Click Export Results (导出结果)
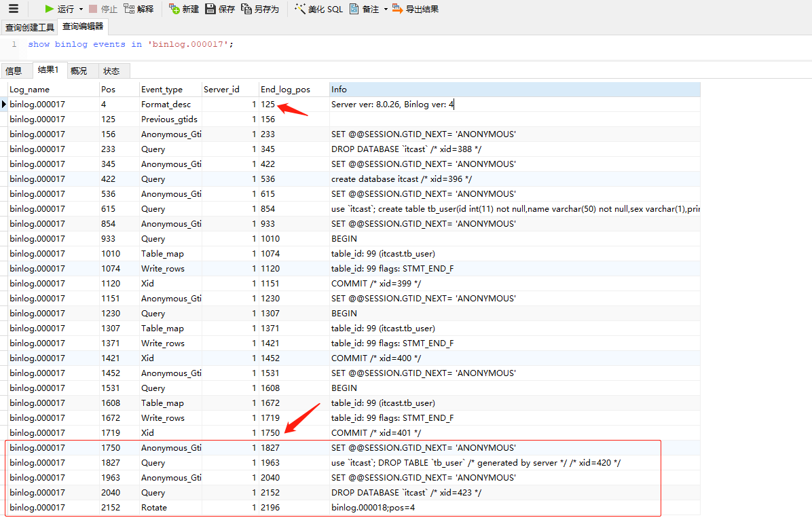The height and width of the screenshot is (522, 812). (x=416, y=10)
